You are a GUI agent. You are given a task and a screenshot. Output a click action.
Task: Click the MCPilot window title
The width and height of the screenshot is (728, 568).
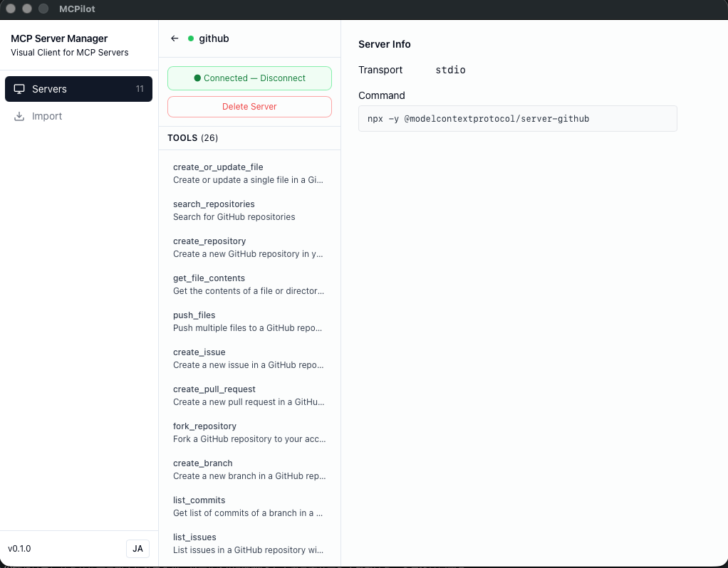click(x=77, y=9)
